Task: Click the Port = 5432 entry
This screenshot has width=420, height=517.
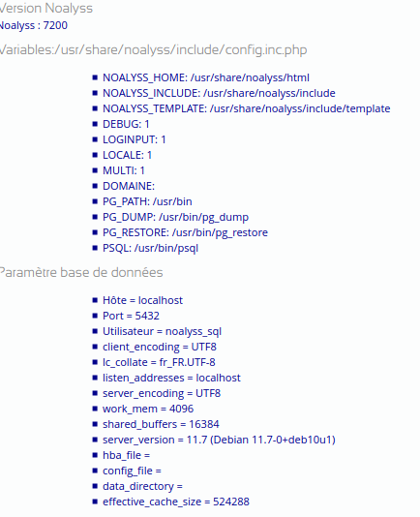Action: point(131,316)
